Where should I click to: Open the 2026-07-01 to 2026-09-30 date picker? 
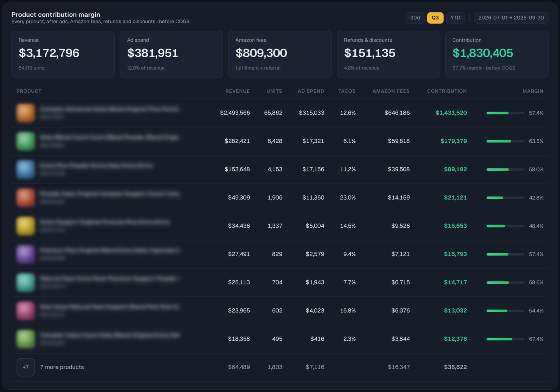pos(511,18)
